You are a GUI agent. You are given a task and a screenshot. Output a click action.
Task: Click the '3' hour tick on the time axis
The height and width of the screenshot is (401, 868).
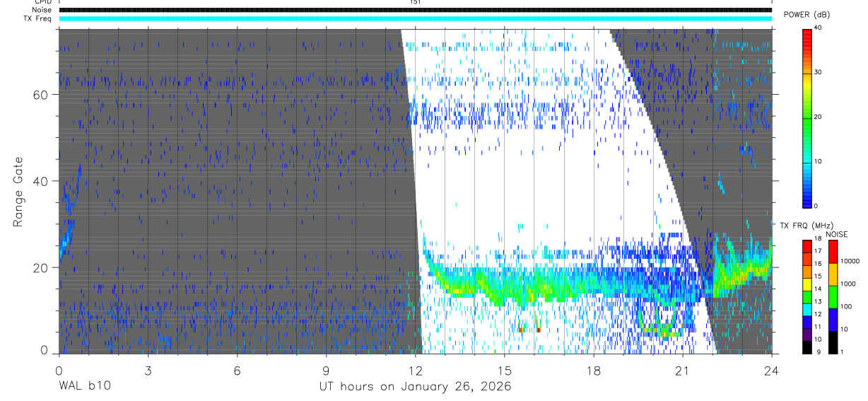pyautogui.click(x=148, y=370)
